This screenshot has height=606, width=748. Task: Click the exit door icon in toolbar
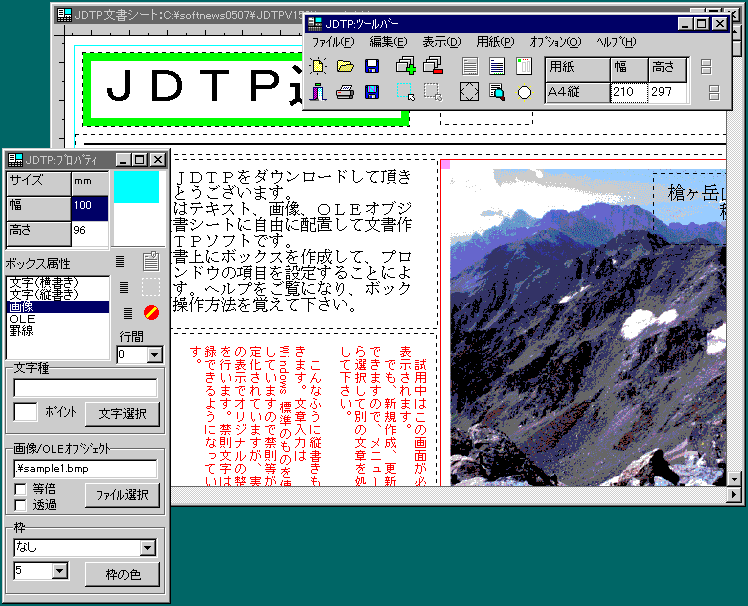[318, 92]
